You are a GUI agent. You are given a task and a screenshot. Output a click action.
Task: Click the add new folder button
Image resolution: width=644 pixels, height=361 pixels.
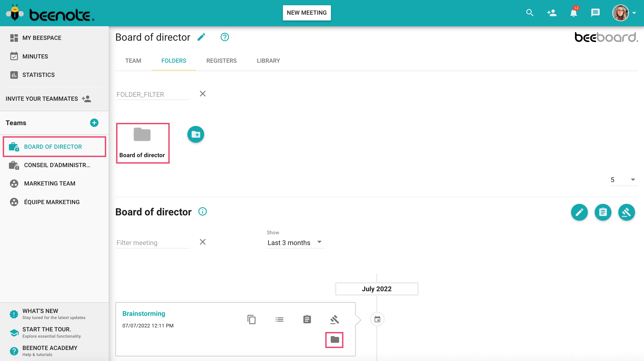(x=196, y=134)
